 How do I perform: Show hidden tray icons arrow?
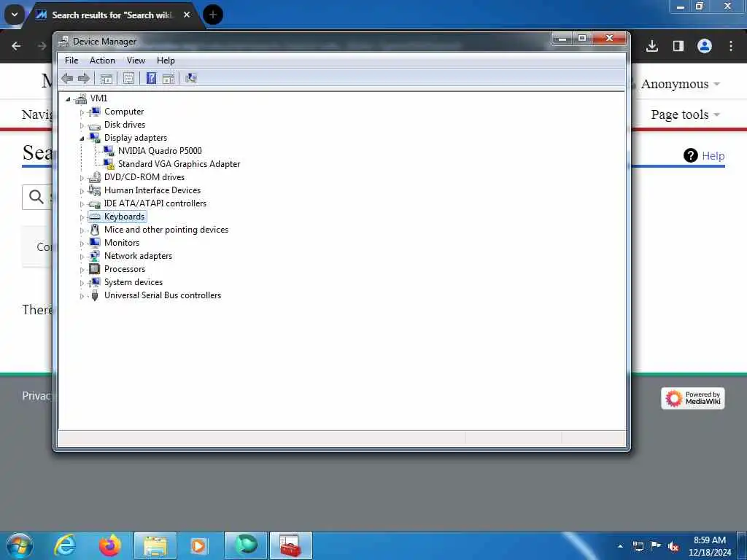click(620, 547)
